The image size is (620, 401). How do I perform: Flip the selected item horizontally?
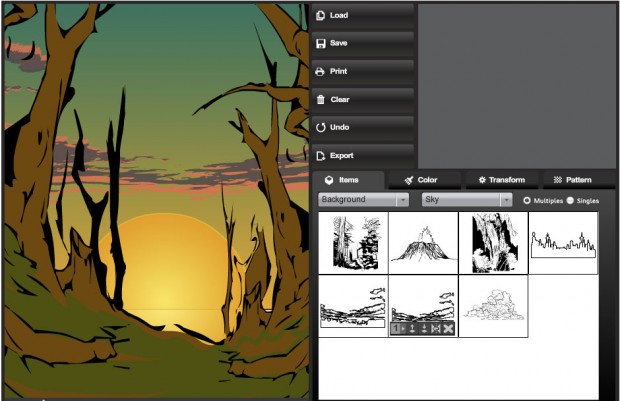tap(436, 329)
